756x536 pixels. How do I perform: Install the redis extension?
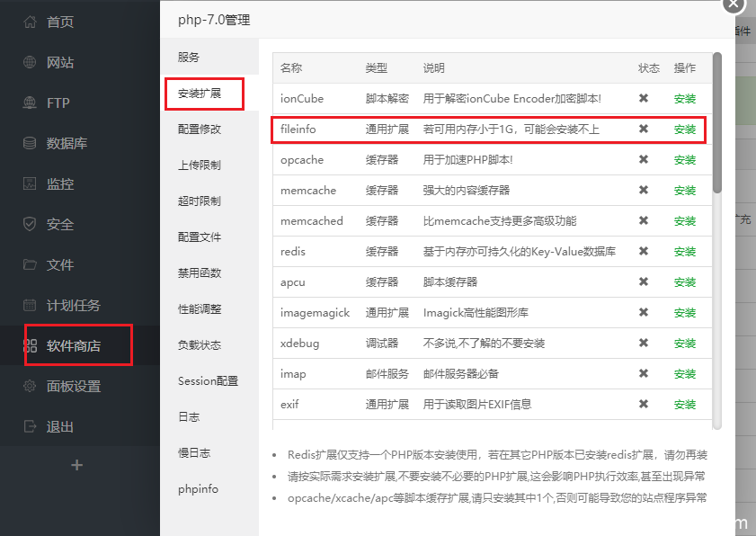tap(685, 252)
